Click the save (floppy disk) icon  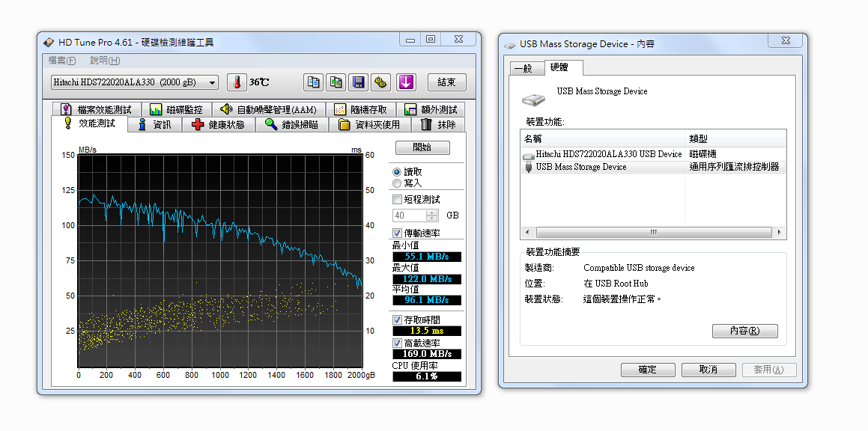pos(358,82)
